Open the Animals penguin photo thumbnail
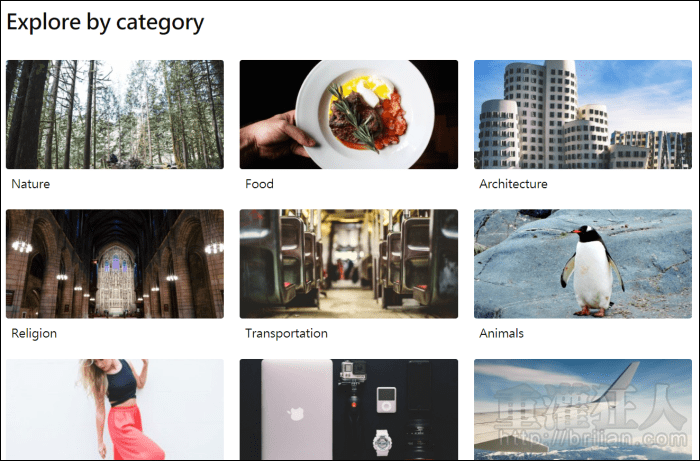The width and height of the screenshot is (700, 461). click(583, 264)
